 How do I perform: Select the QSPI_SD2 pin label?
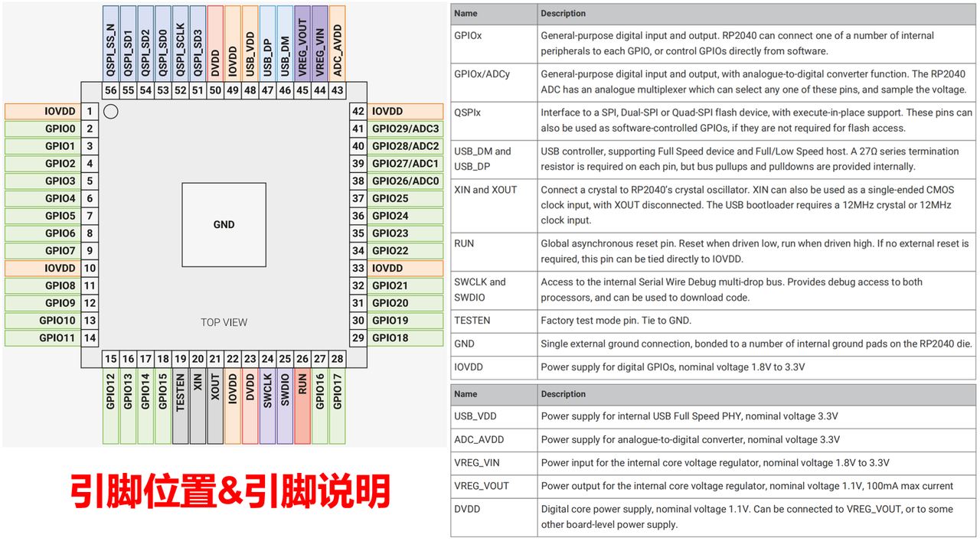(x=145, y=43)
